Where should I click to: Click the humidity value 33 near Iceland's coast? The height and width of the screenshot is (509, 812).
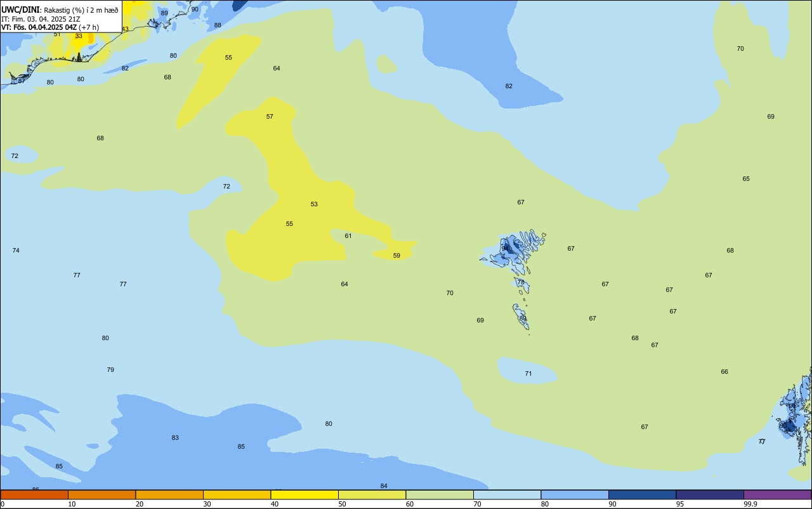[79, 36]
